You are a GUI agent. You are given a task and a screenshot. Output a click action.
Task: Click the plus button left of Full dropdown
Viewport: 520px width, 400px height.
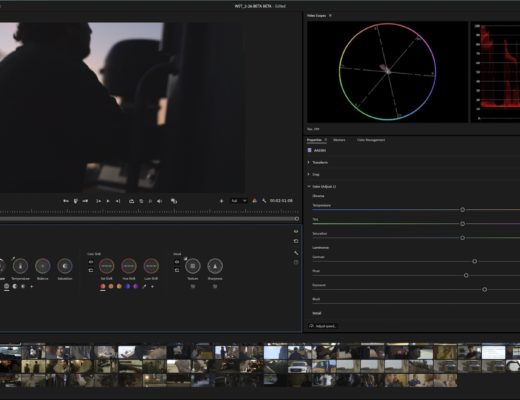[x=221, y=201]
